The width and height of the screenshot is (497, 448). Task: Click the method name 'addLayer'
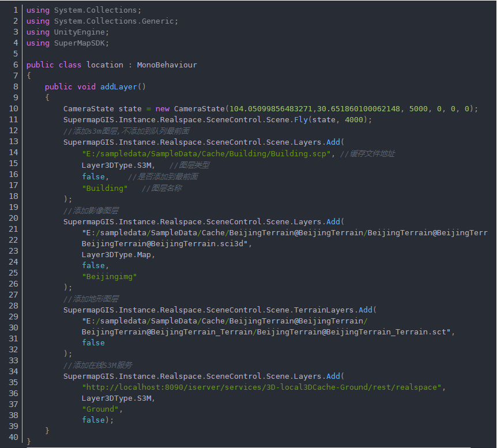coord(119,86)
